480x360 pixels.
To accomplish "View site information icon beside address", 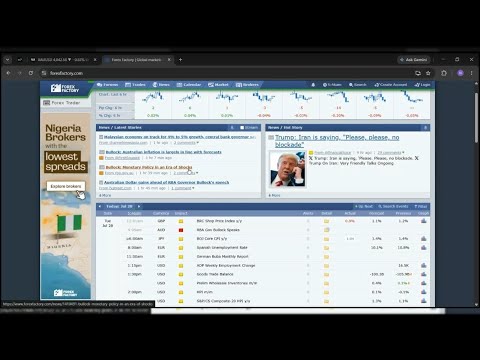I will coord(44,73).
